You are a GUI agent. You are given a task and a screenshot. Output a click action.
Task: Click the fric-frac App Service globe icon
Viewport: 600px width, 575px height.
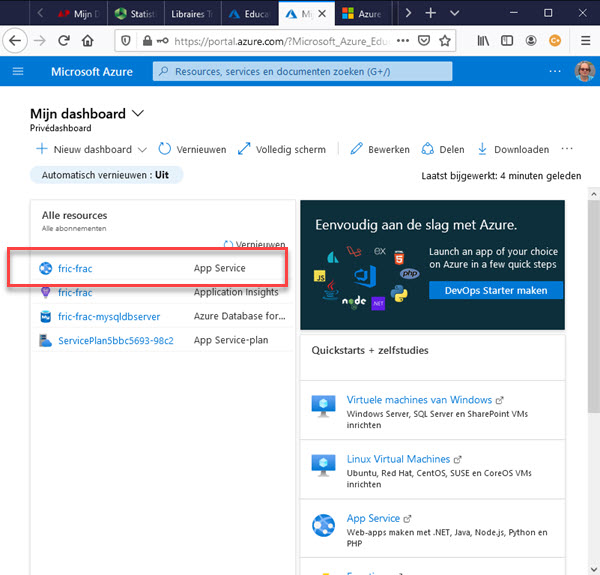46,269
